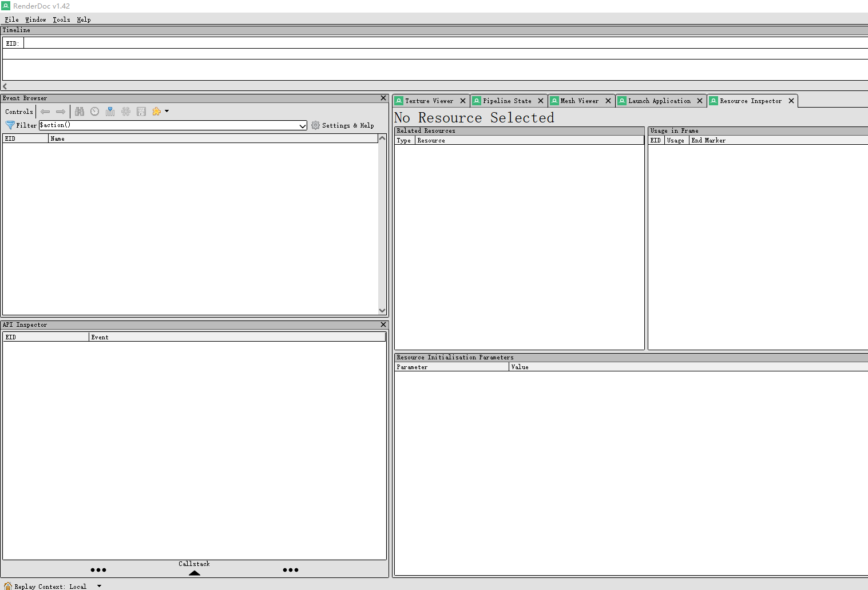This screenshot has width=868, height=590.
Task: Click the back navigation arrow
Action: pyautogui.click(x=45, y=112)
